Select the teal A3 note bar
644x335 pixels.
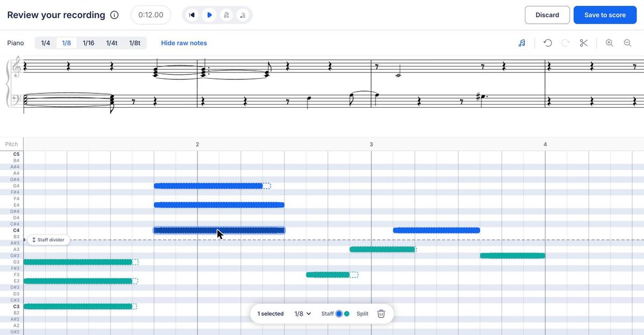click(x=382, y=249)
